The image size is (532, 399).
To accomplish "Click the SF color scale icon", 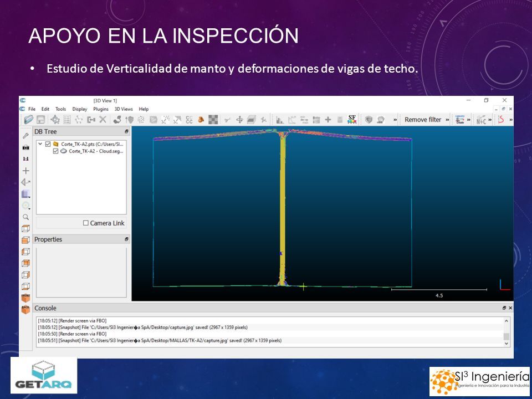I will 352,120.
